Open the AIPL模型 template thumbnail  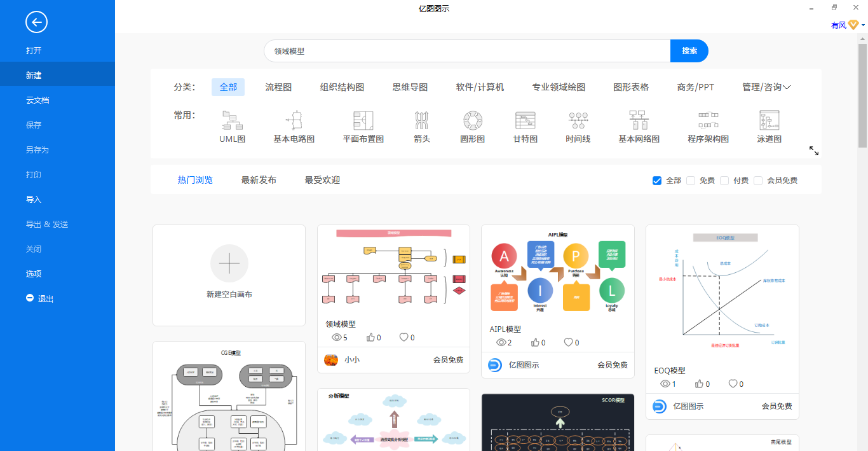click(557, 272)
